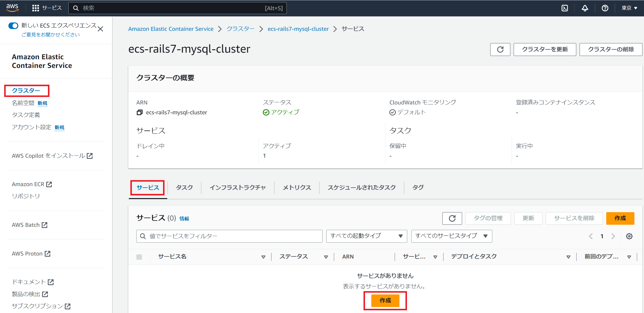Switch to the メトリクス tab
This screenshot has height=313, width=644.
click(x=297, y=188)
